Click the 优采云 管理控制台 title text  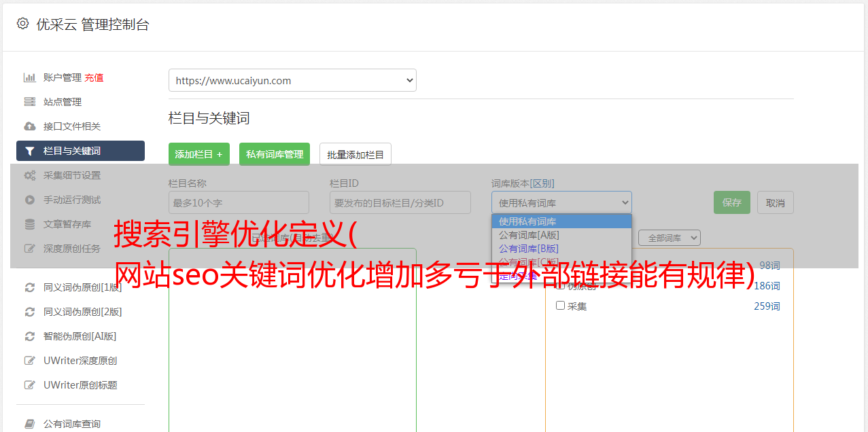92,24
